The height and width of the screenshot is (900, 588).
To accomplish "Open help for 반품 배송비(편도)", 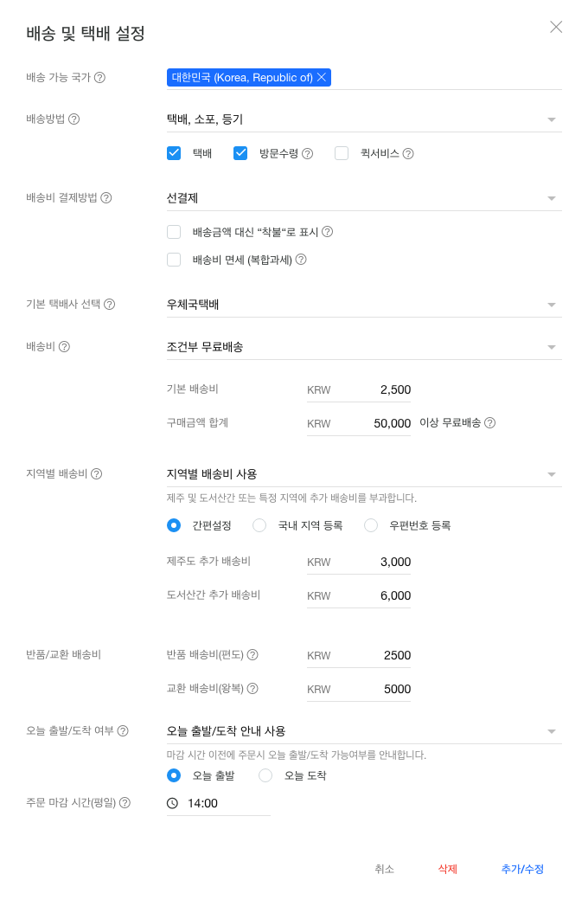I will [x=252, y=655].
